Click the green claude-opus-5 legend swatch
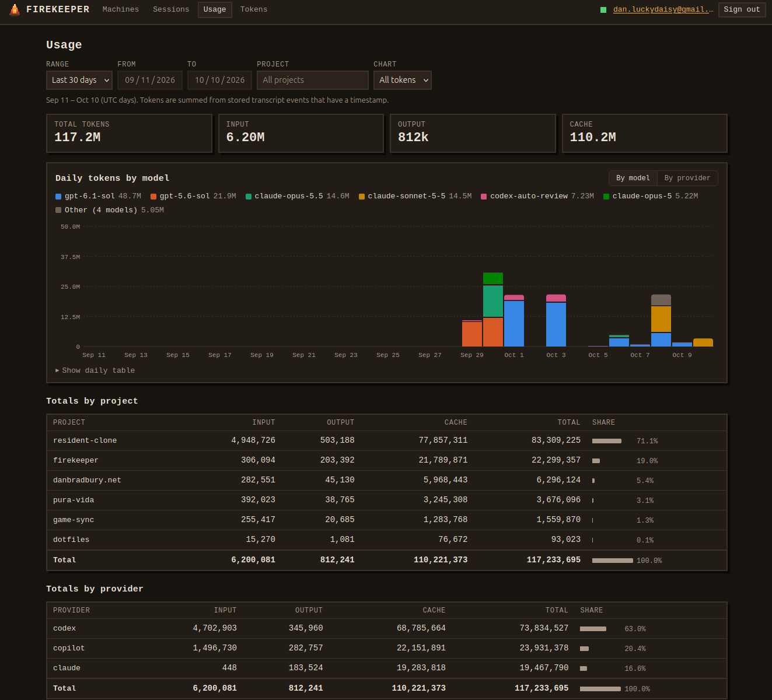 click(606, 197)
